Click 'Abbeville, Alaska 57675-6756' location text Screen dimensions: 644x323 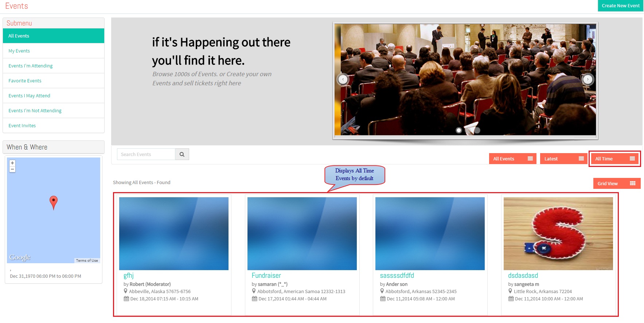point(160,291)
